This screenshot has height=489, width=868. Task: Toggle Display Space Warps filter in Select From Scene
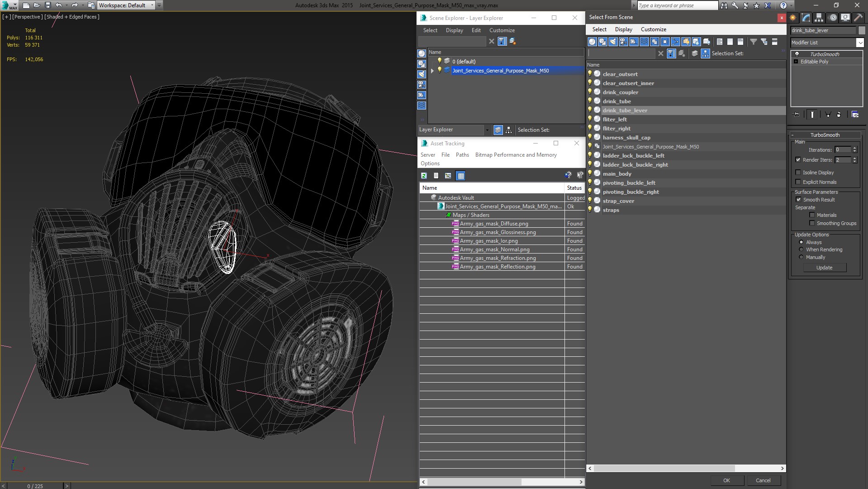pyautogui.click(x=644, y=42)
